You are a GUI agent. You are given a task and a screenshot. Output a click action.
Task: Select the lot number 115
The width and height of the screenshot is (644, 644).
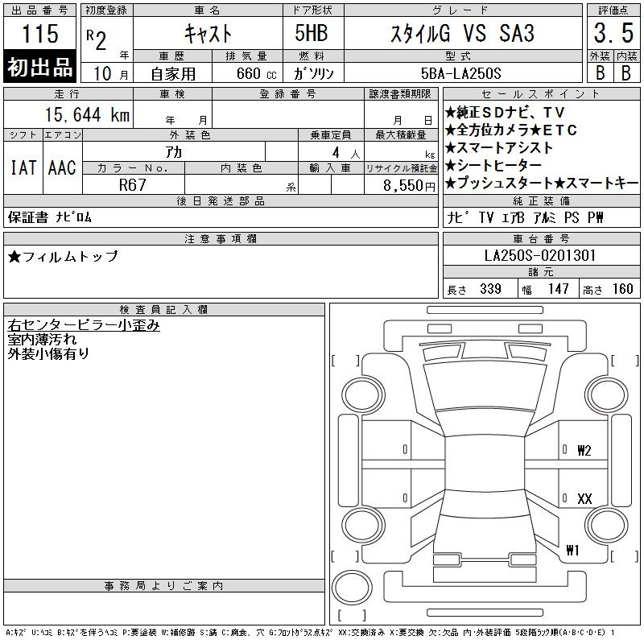(x=40, y=35)
